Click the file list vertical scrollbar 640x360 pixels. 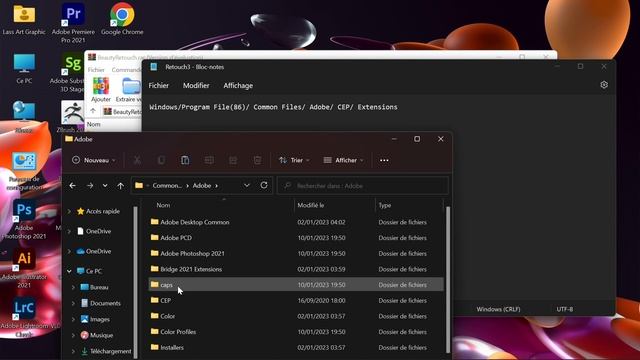pyautogui.click(x=448, y=280)
